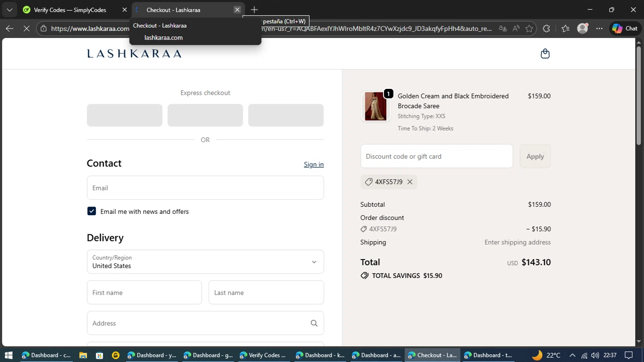Click the Last name field
The width and height of the screenshot is (644, 362).
266,292
